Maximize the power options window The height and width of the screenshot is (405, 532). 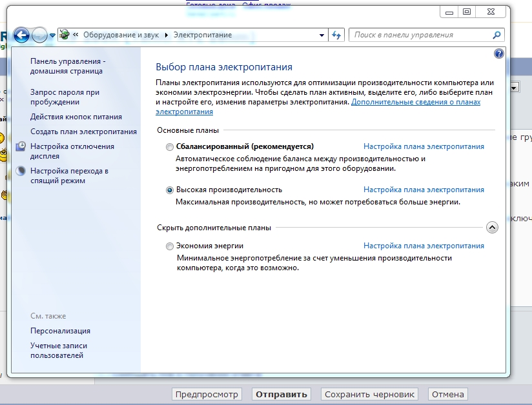[467, 12]
